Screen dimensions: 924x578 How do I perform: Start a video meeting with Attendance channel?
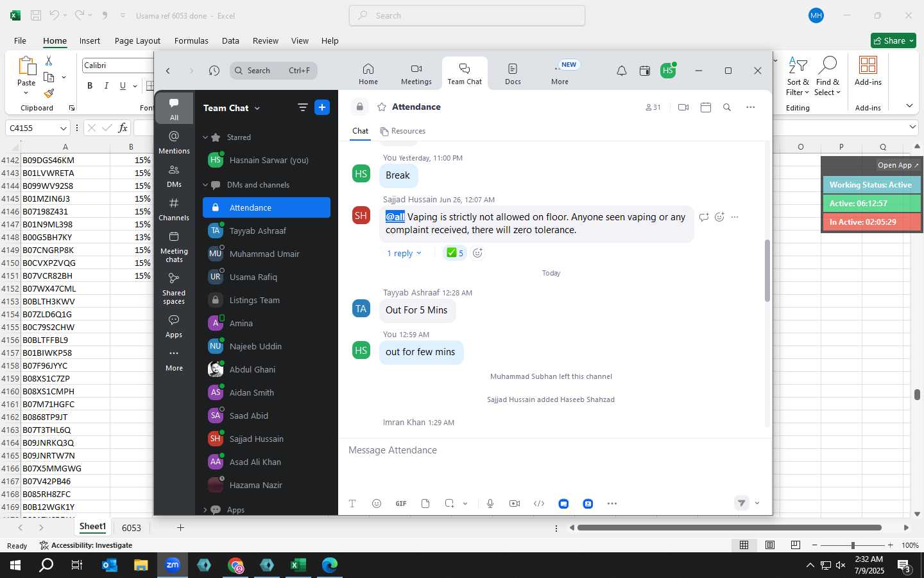coord(683,107)
